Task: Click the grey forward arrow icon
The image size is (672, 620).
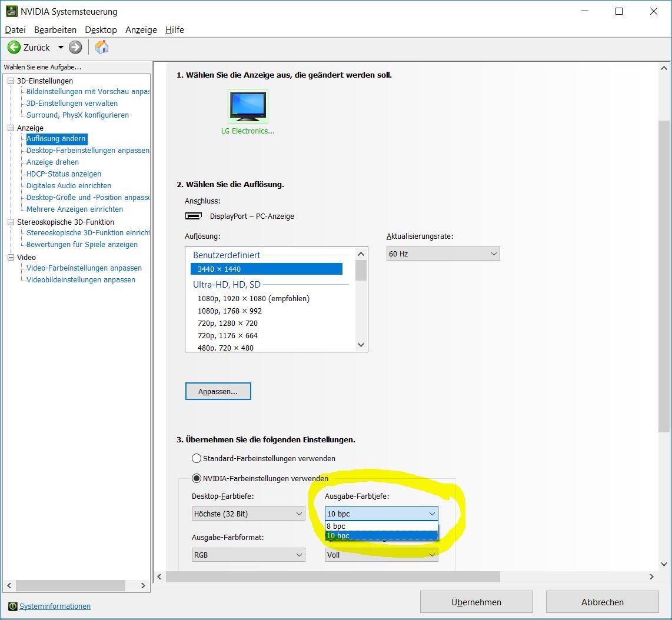Action: pos(75,47)
